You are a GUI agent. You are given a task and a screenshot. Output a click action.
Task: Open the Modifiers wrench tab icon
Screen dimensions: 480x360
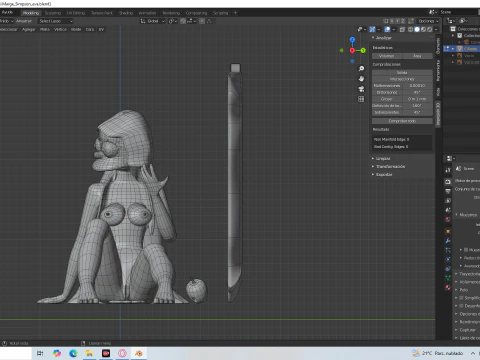[x=448, y=240]
